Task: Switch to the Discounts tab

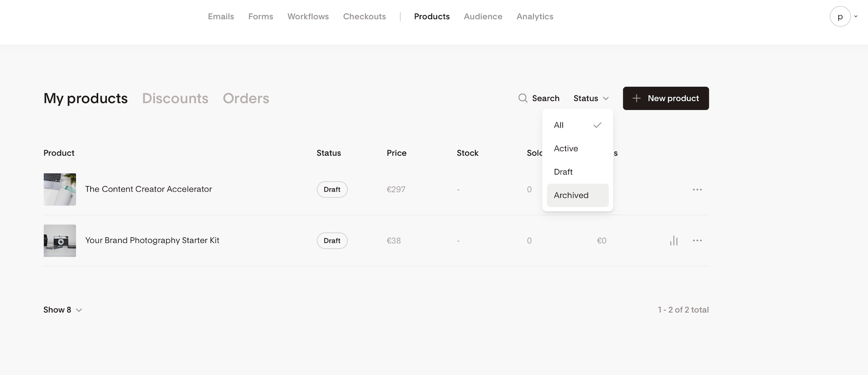Action: click(x=175, y=98)
